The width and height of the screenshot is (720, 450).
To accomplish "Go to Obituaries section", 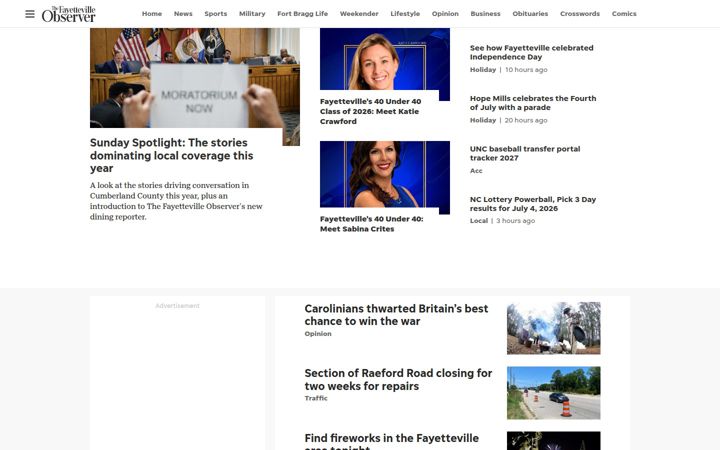I will coord(530,14).
